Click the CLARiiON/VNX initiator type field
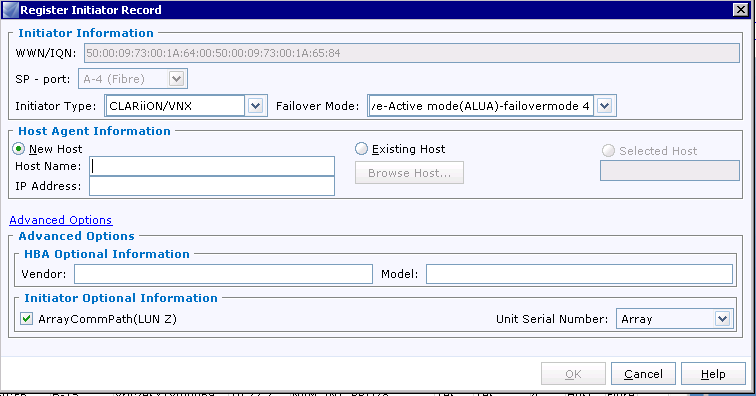 [x=175, y=106]
